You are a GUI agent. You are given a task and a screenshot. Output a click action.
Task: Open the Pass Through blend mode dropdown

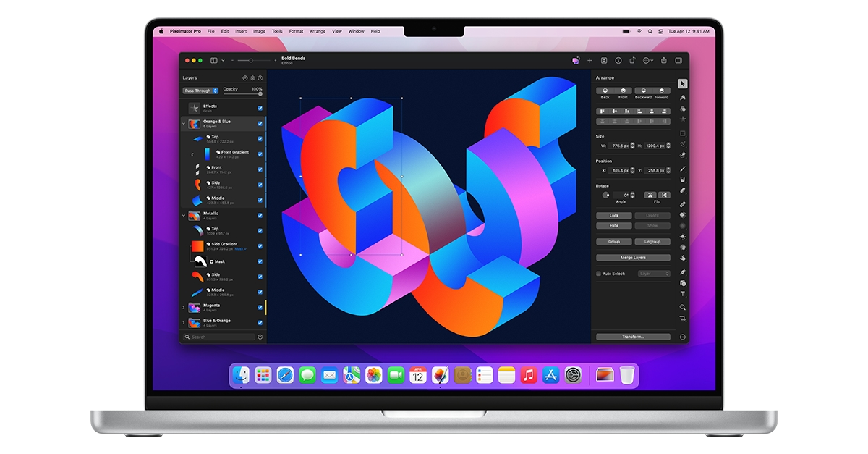click(x=200, y=91)
